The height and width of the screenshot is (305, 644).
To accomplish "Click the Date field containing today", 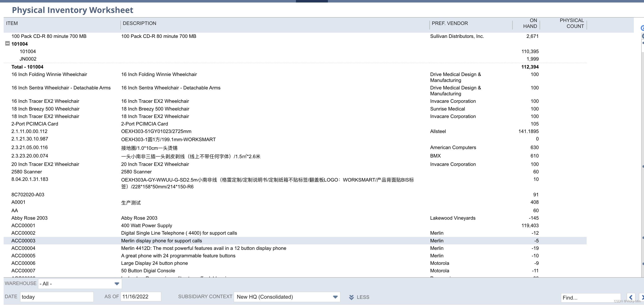I will (56, 297).
